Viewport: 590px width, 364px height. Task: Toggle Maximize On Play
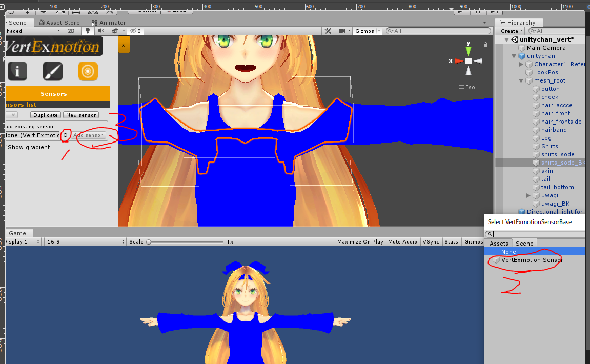coord(360,241)
